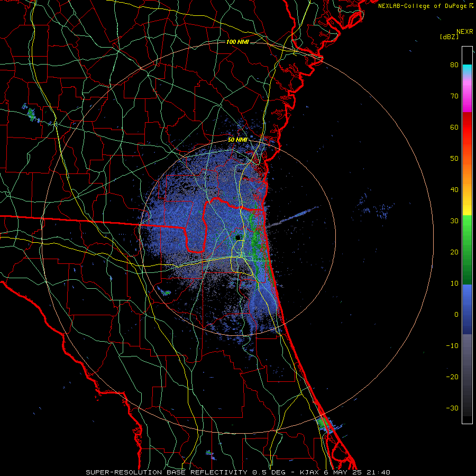Click the blue band of the color bar
476x476 pixels.
467,309
